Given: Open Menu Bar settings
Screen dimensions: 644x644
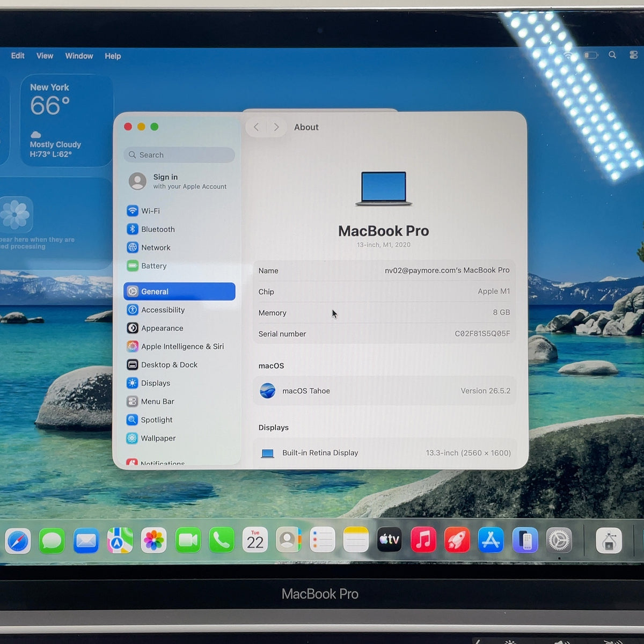Looking at the screenshot, I should tap(179, 401).
